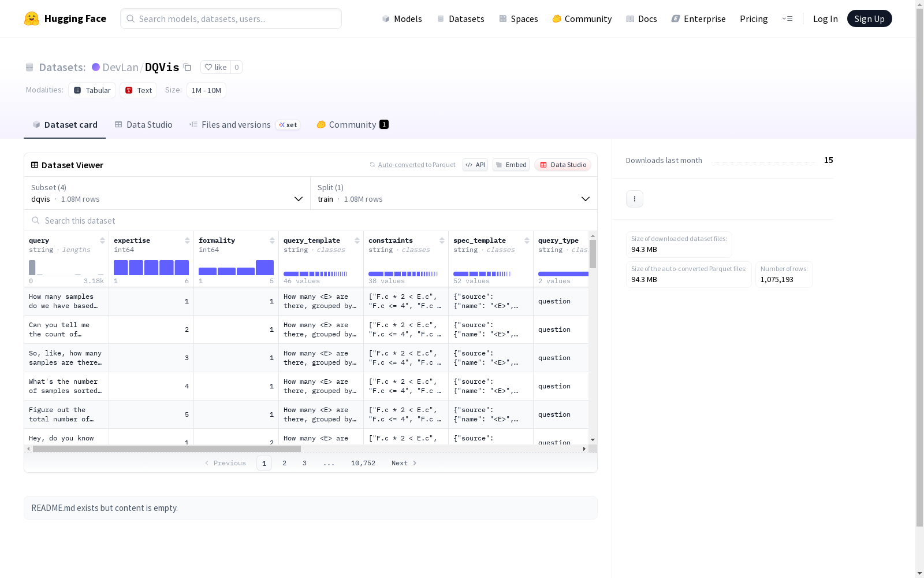Open Data Studio from viewer header button
Screen dimensions: 924x578
(562, 165)
